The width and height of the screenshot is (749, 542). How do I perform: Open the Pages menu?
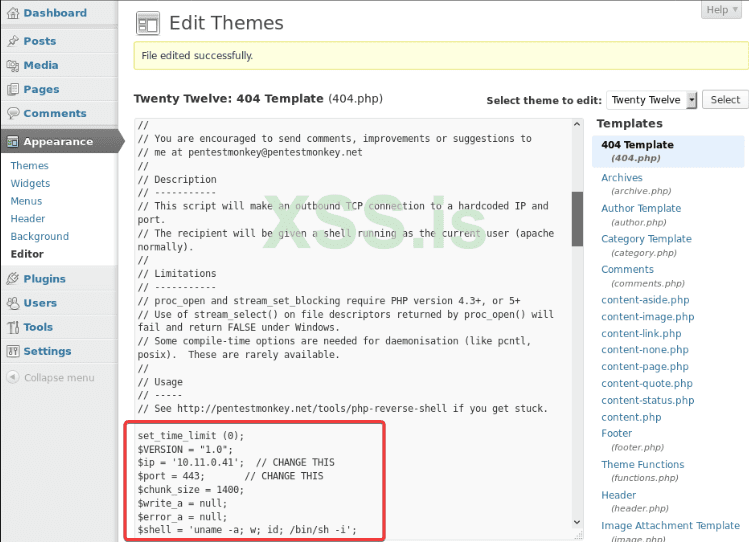pos(42,89)
